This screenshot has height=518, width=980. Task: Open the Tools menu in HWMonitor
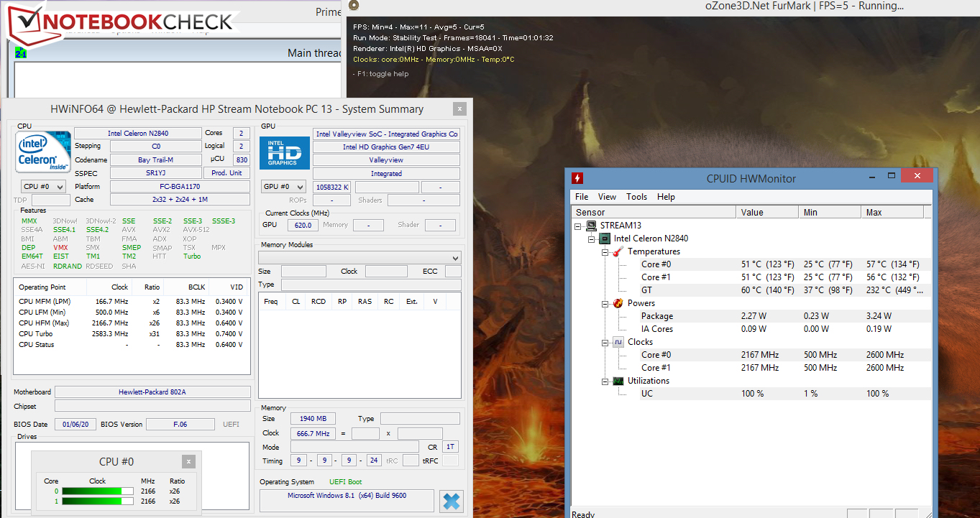coord(636,197)
